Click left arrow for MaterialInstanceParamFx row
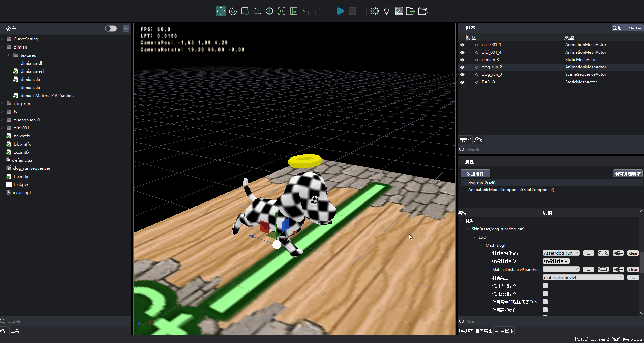The image size is (644, 343). (x=618, y=269)
